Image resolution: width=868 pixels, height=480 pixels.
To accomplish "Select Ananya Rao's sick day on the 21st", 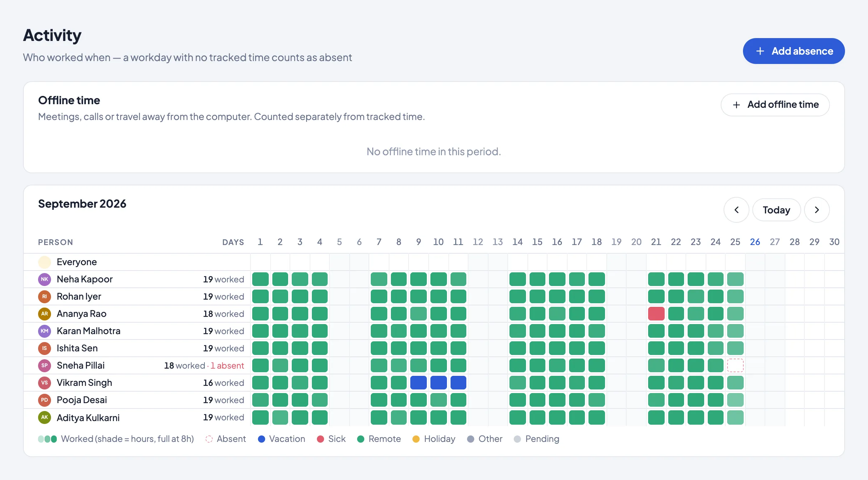I will (656, 314).
